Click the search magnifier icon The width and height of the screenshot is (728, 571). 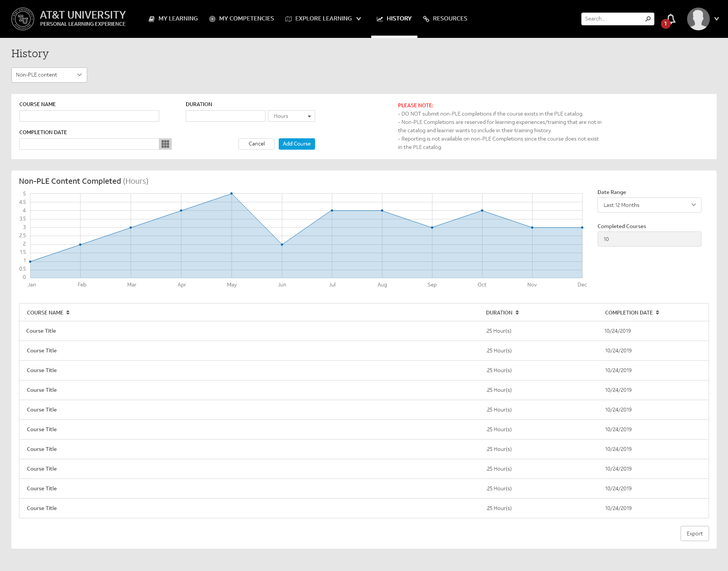(x=648, y=19)
